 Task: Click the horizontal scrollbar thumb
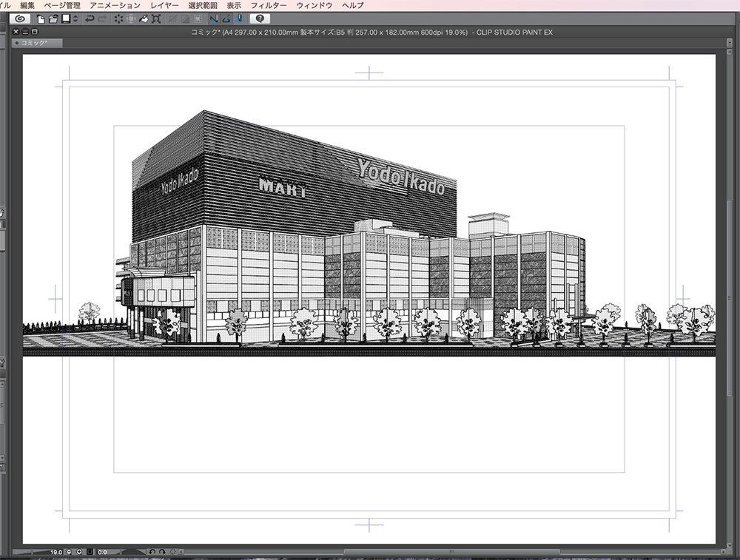[x=451, y=552]
